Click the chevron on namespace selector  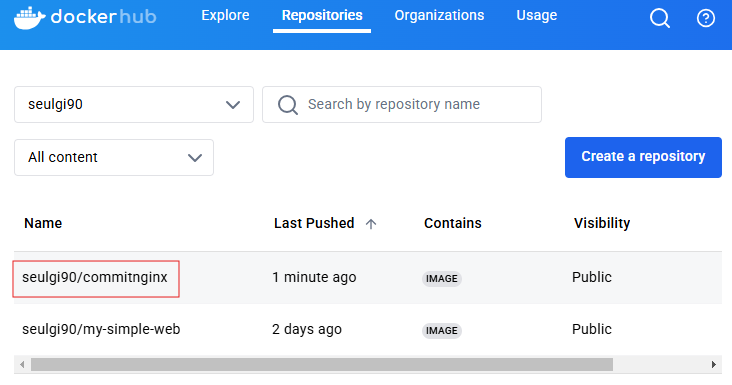tap(233, 105)
